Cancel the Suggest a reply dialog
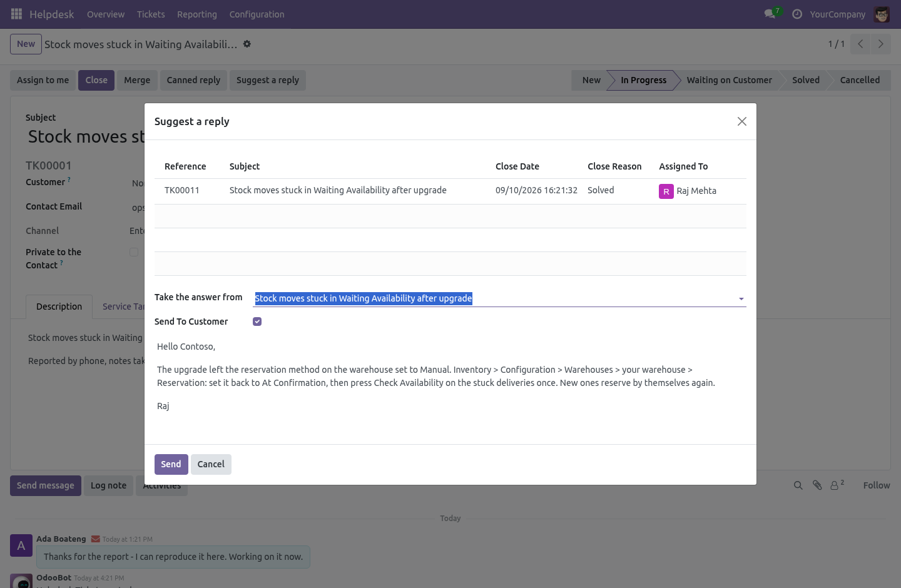The width and height of the screenshot is (901, 588). pos(211,464)
